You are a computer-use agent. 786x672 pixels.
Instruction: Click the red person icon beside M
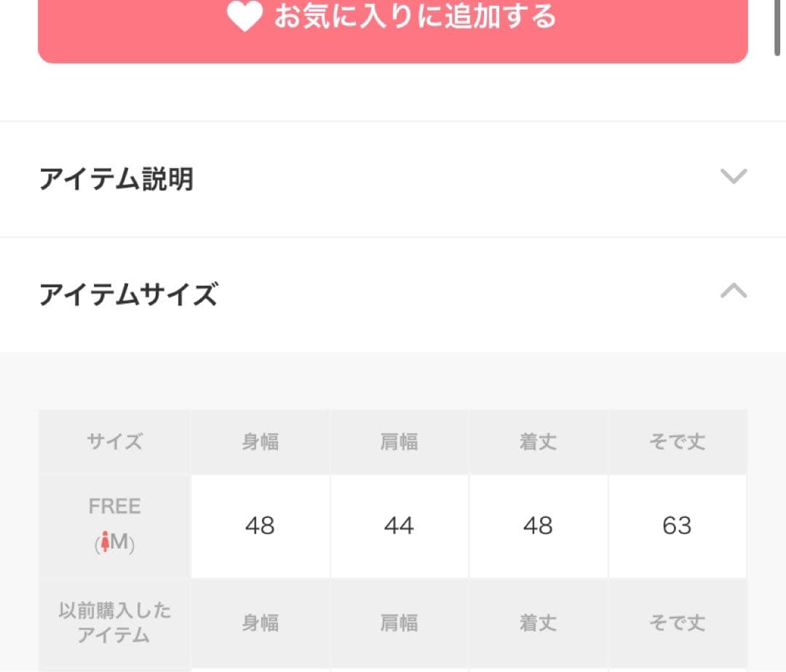[105, 543]
